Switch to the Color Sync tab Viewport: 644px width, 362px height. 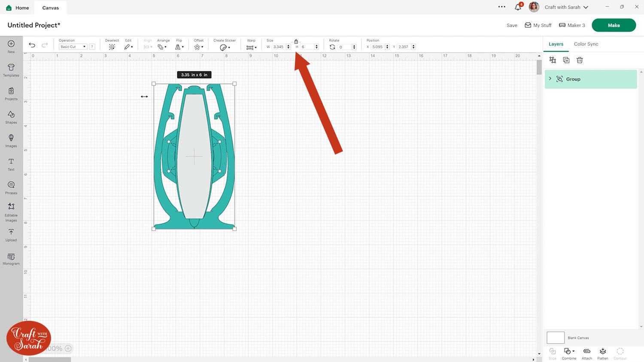[586, 44]
